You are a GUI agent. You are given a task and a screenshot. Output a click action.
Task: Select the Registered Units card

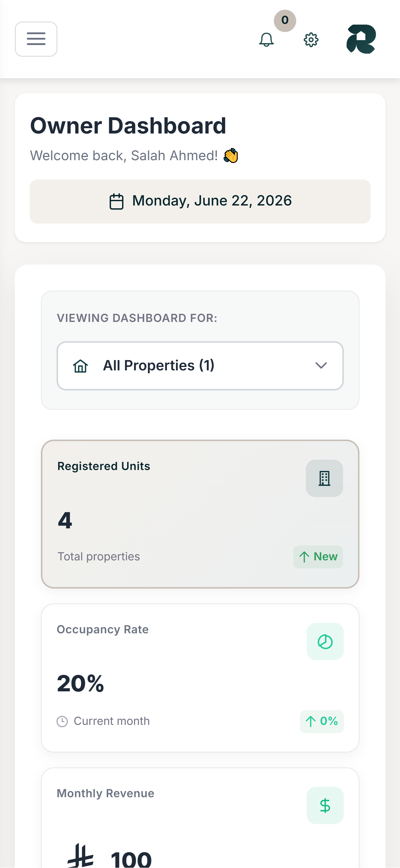click(x=200, y=514)
